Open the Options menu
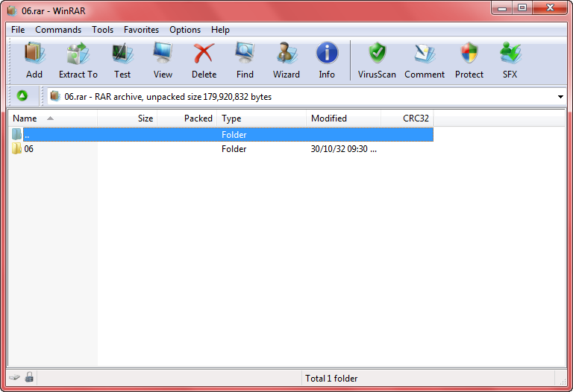 (x=185, y=30)
